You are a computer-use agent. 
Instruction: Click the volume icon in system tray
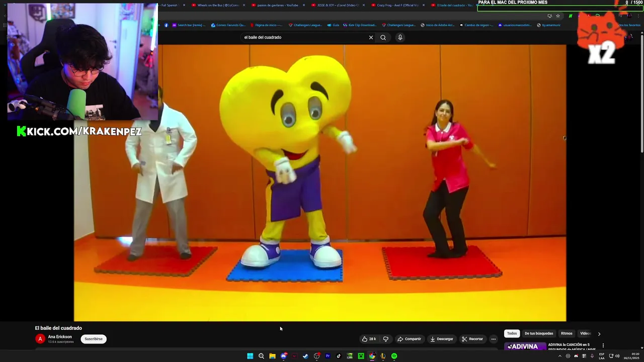(617, 356)
